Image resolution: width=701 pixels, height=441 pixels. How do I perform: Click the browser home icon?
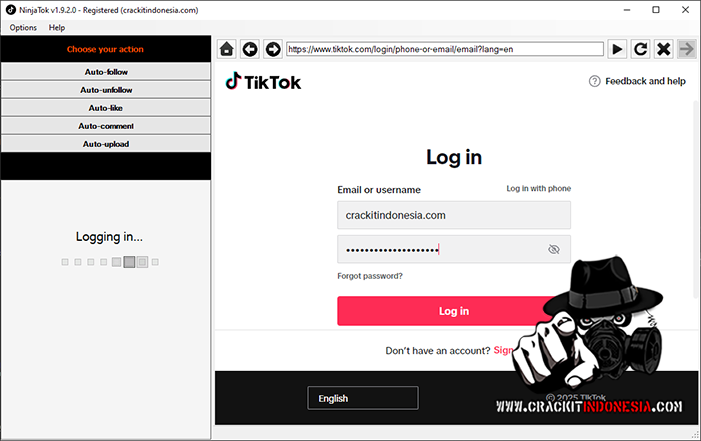pyautogui.click(x=227, y=49)
